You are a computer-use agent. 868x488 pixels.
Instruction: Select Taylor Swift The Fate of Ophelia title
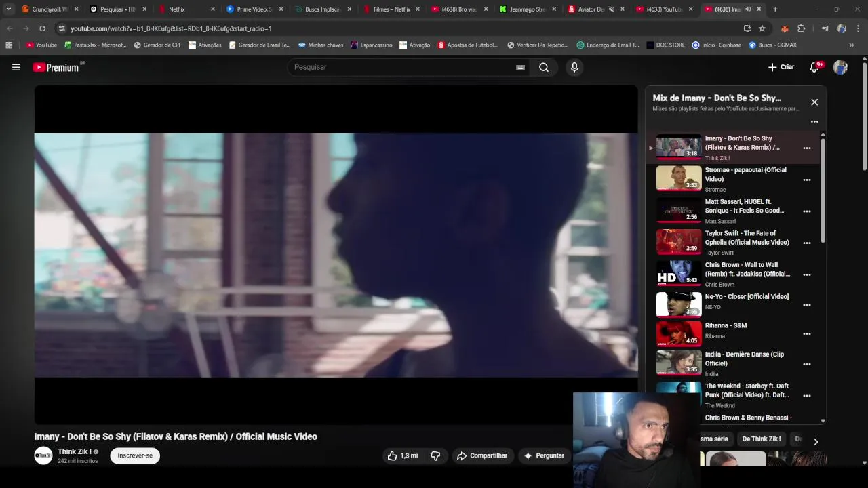point(747,238)
